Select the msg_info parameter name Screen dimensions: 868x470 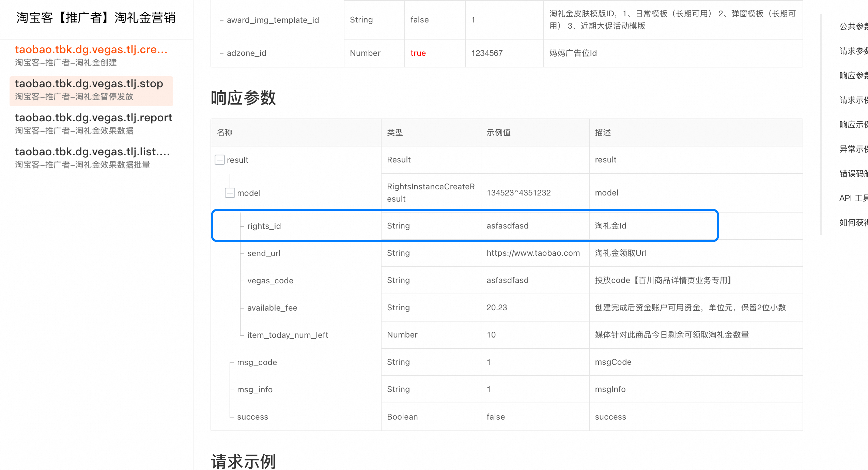[x=255, y=389]
